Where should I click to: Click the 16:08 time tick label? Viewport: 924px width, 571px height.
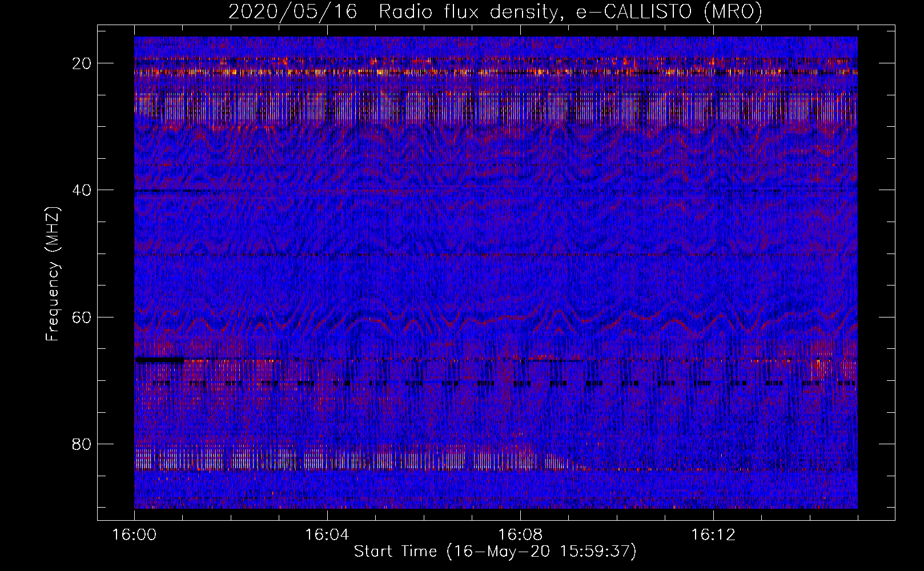[520, 535]
